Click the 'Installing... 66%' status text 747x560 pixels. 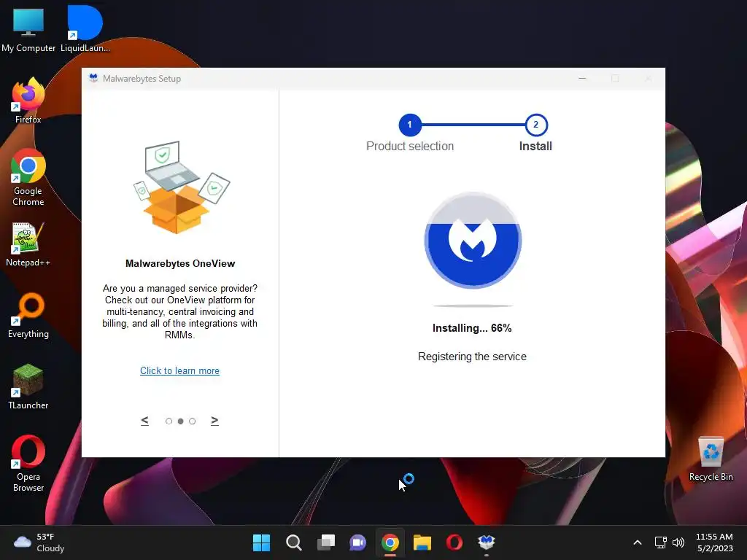[472, 328]
